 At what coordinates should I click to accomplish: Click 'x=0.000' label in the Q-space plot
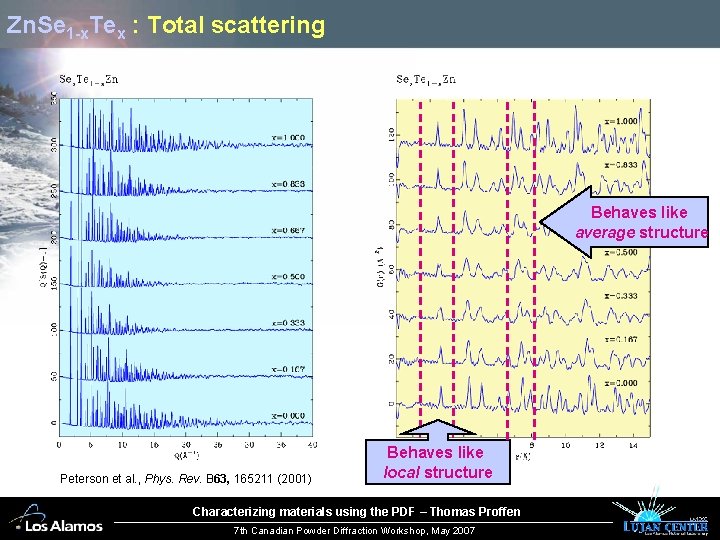[288, 416]
